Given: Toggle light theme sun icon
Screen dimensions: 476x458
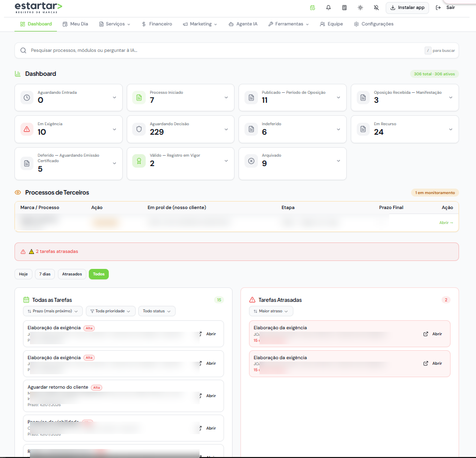Looking at the screenshot, I should (x=360, y=7).
